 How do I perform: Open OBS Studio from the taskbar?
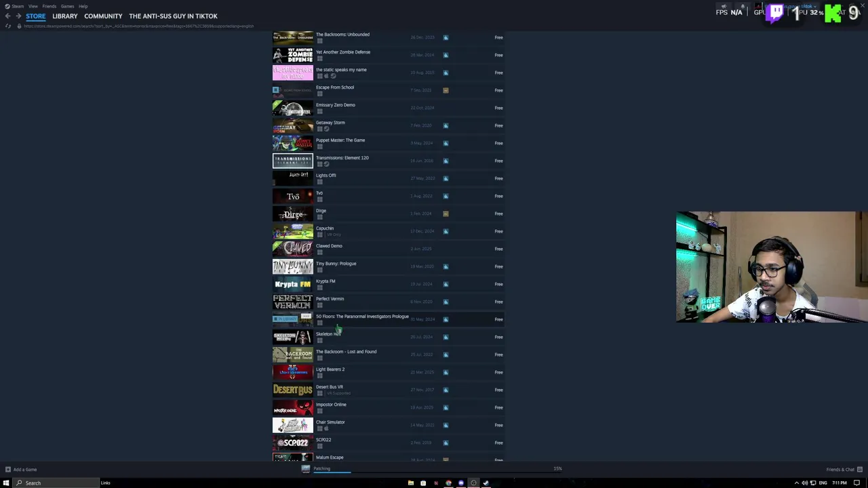tap(473, 483)
